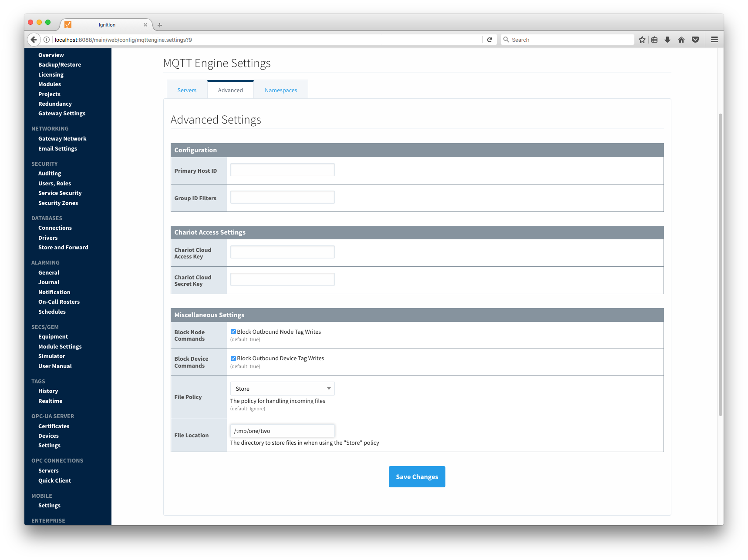Open History under Tags

pyautogui.click(x=48, y=391)
